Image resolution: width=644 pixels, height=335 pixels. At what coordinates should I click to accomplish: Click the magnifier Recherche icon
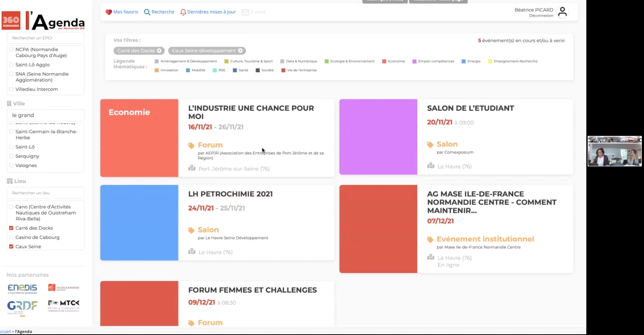point(147,12)
